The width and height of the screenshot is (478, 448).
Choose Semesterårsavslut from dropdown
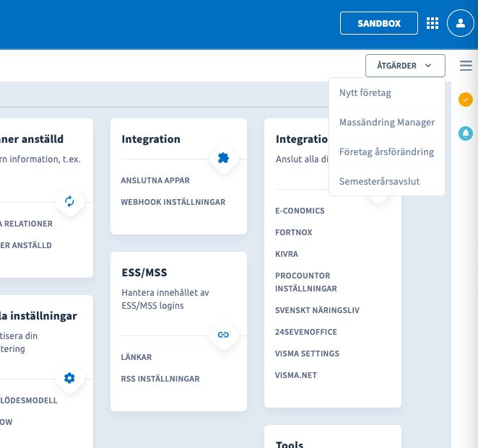[x=379, y=182]
